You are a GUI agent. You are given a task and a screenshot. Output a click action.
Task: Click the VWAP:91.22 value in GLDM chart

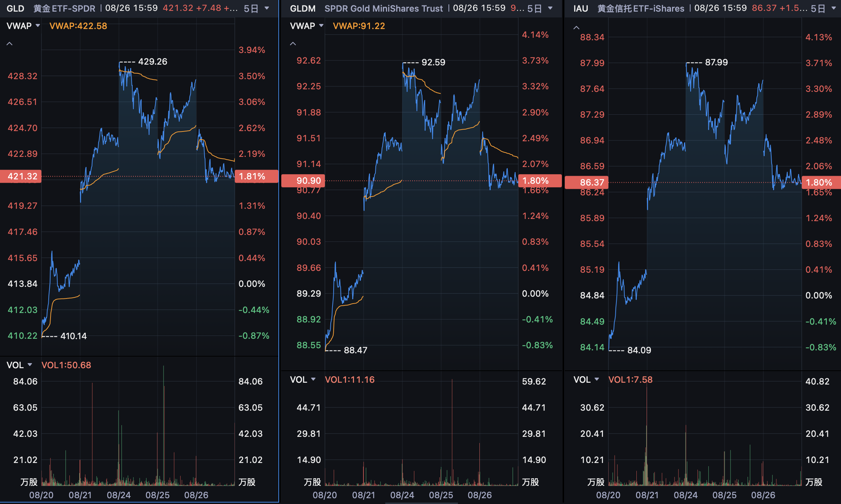pyautogui.click(x=359, y=26)
